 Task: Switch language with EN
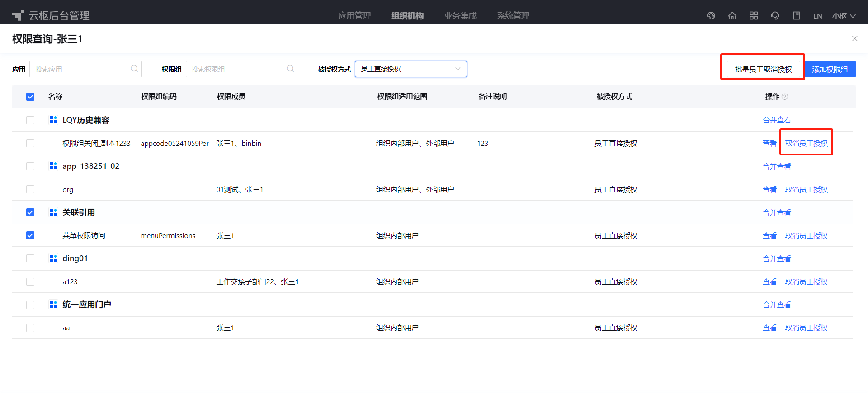pyautogui.click(x=817, y=16)
